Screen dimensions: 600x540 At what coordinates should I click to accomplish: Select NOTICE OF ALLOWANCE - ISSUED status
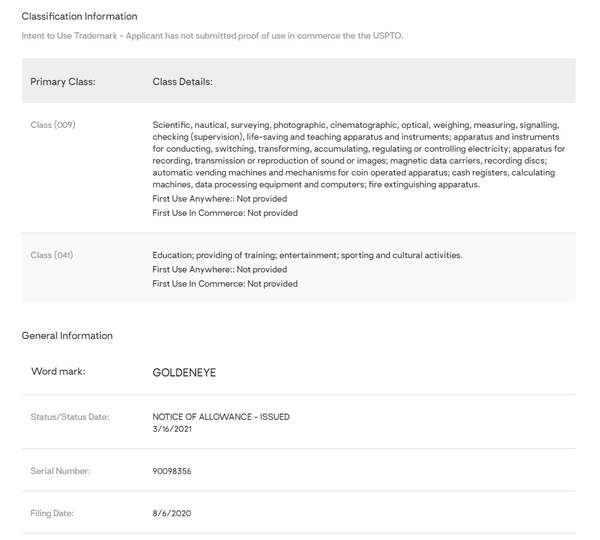[221, 417]
